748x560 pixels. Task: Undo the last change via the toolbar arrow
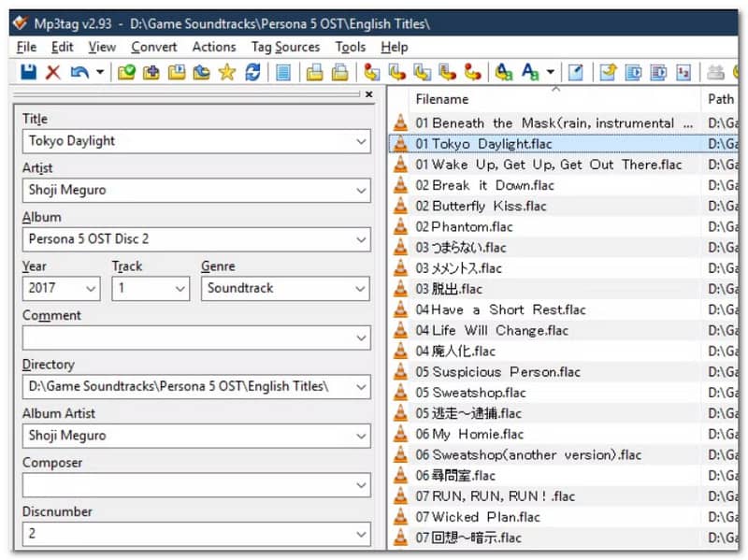point(79,72)
